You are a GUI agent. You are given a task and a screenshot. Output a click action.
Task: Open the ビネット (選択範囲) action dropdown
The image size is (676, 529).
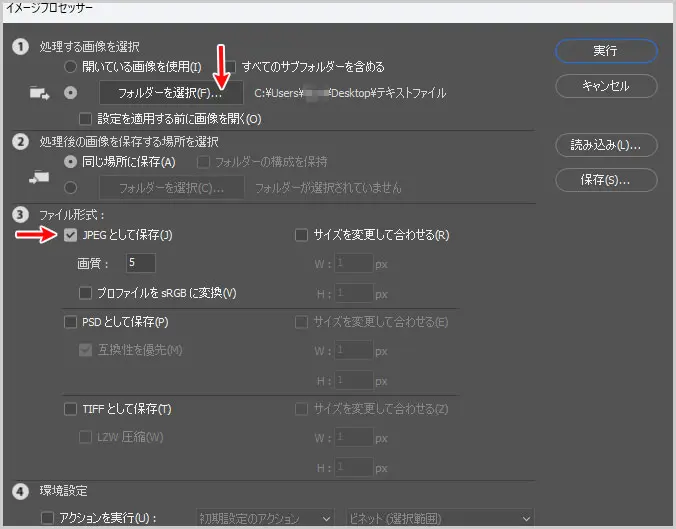(440, 518)
